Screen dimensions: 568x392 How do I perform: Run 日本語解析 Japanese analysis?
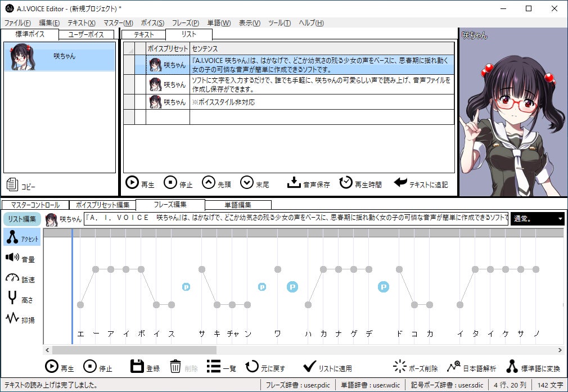click(471, 367)
